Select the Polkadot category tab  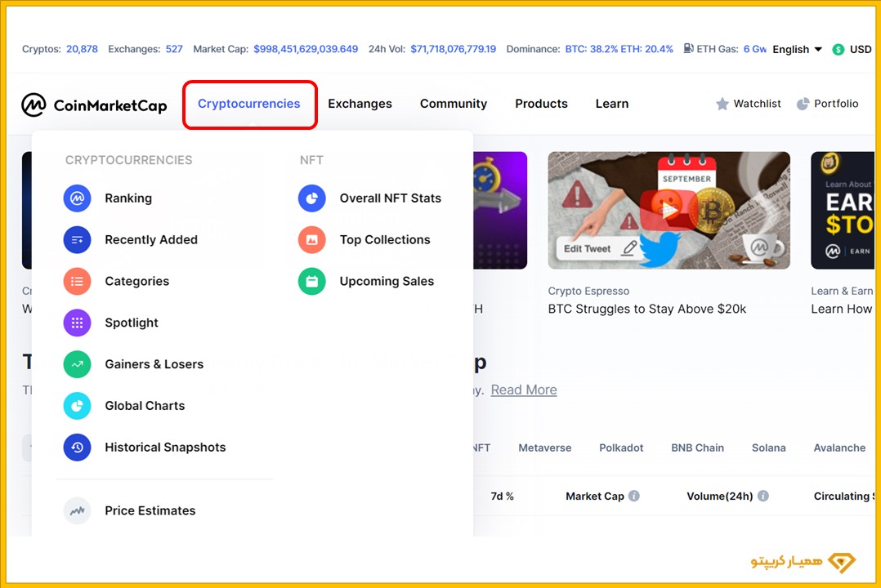[621, 448]
